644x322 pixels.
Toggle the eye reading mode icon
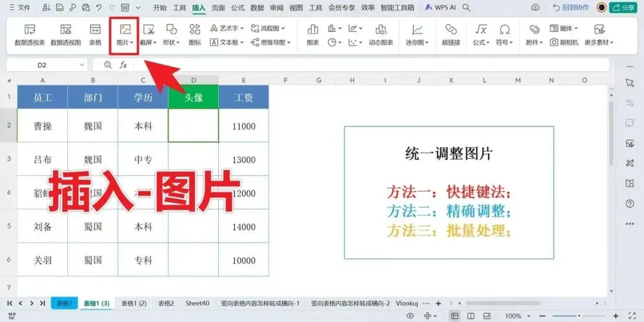pos(410,316)
